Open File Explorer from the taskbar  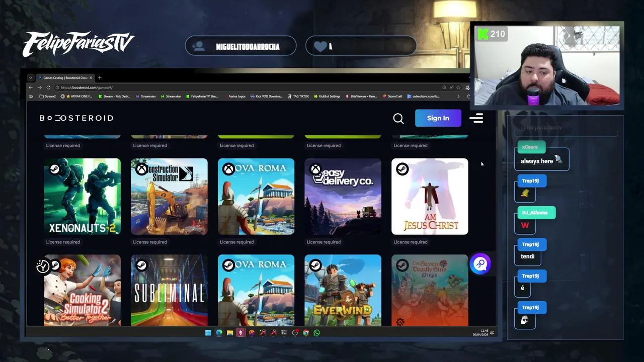pyautogui.click(x=230, y=332)
